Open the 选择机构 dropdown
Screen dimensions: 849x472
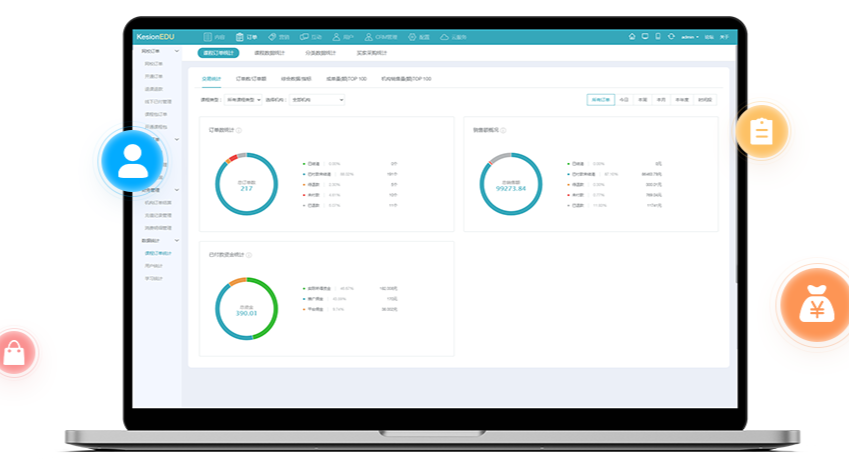(x=316, y=100)
